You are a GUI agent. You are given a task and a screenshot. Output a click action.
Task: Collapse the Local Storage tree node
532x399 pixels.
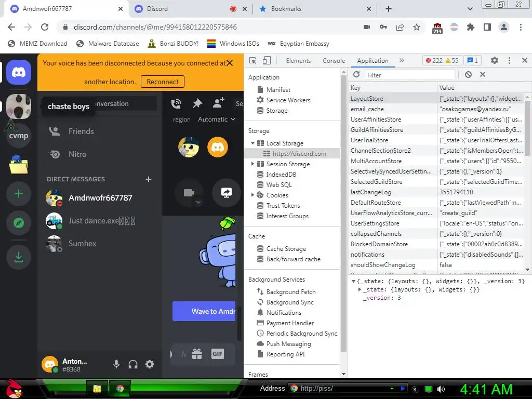pos(253,143)
